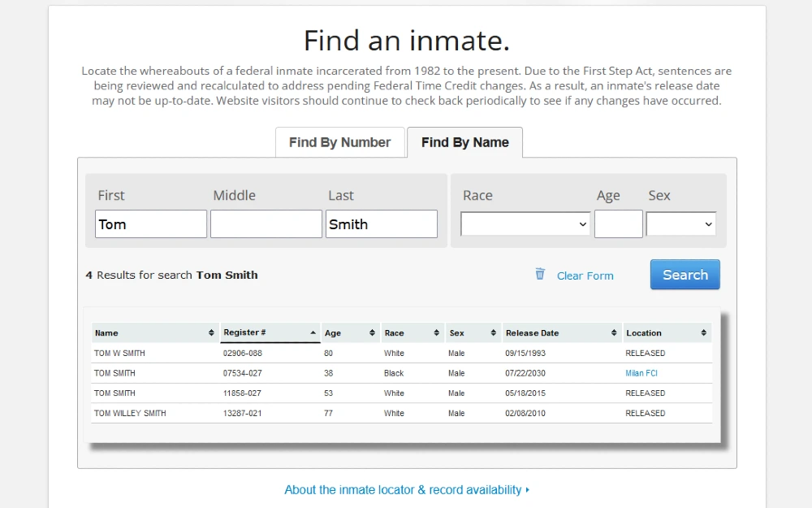Click the Middle name input field
The width and height of the screenshot is (812, 508).
(x=266, y=224)
